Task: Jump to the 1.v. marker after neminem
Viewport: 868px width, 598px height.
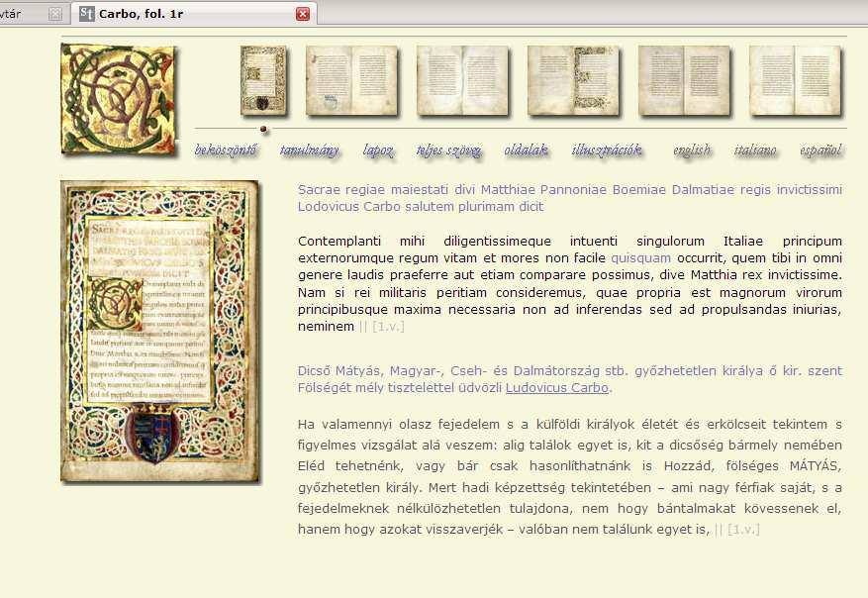Action: (x=388, y=326)
